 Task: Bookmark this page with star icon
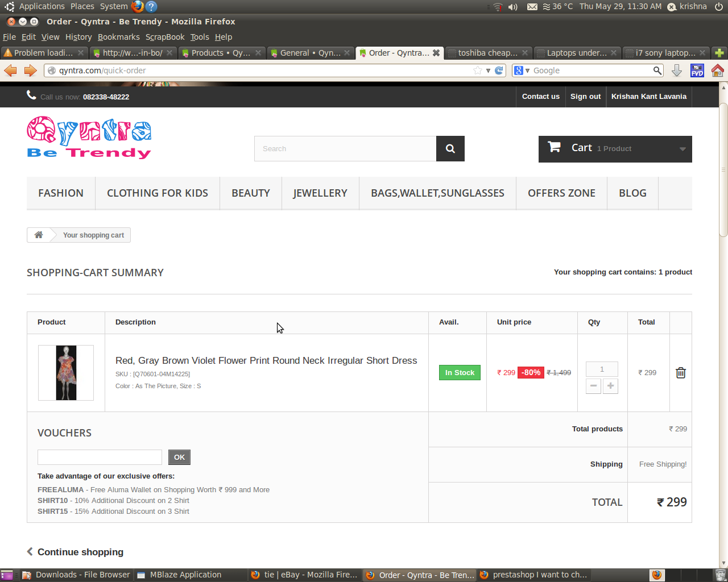tap(478, 70)
